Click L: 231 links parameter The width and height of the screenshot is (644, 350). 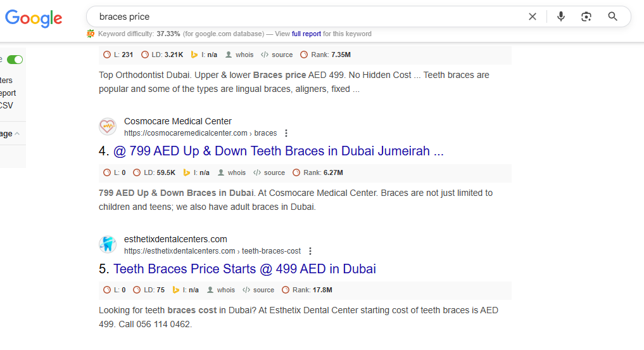[x=118, y=55]
